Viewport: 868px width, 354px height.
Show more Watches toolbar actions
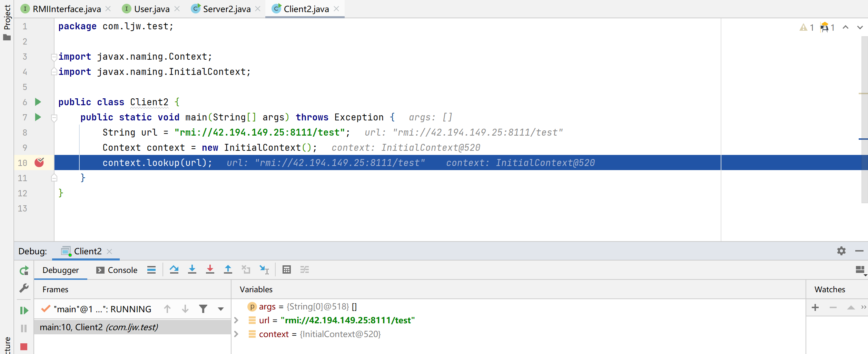click(864, 307)
